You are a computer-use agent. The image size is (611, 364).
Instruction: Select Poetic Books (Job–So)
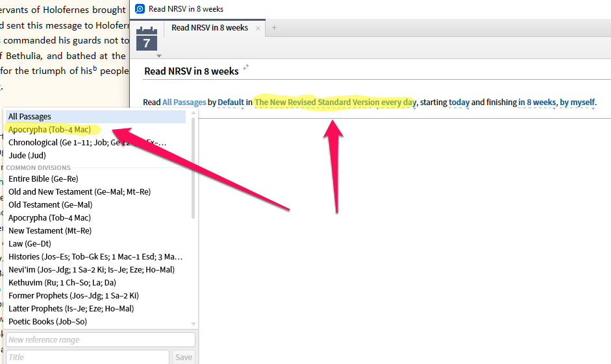pos(95,322)
